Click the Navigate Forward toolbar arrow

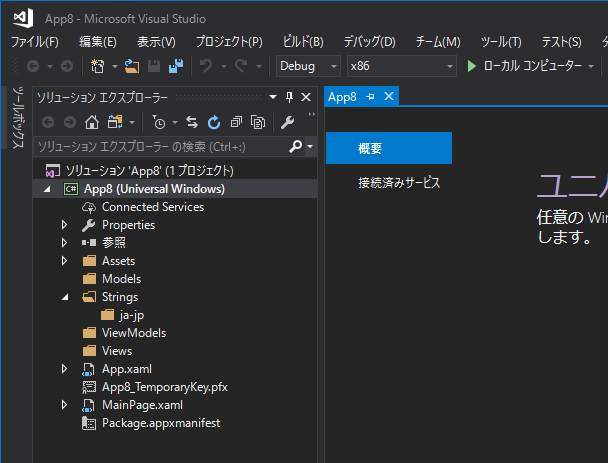[67, 66]
